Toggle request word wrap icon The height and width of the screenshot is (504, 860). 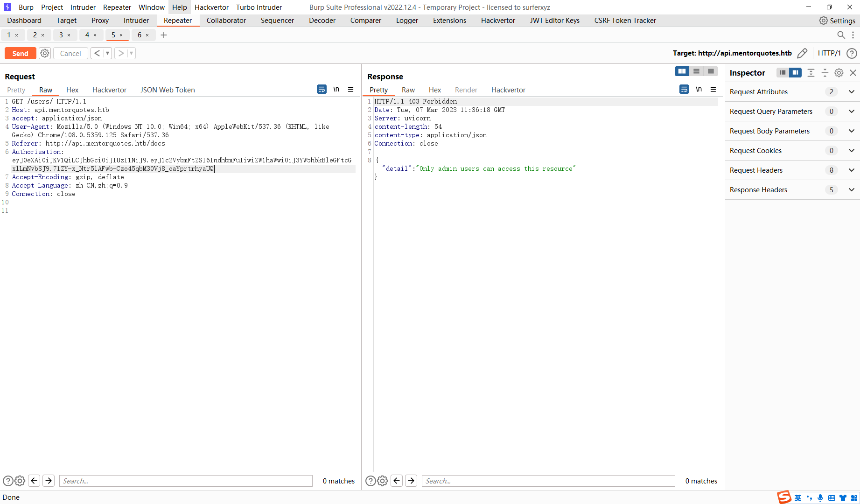(322, 89)
